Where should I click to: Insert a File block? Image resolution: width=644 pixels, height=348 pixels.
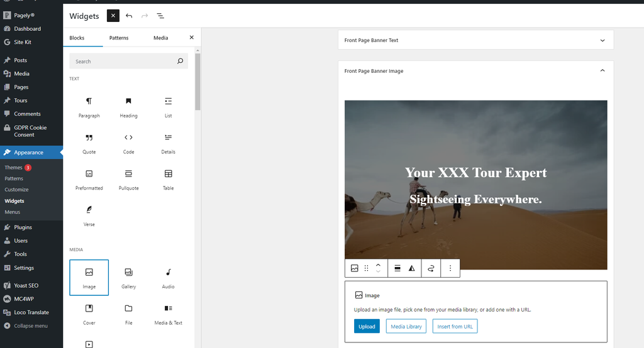(128, 314)
